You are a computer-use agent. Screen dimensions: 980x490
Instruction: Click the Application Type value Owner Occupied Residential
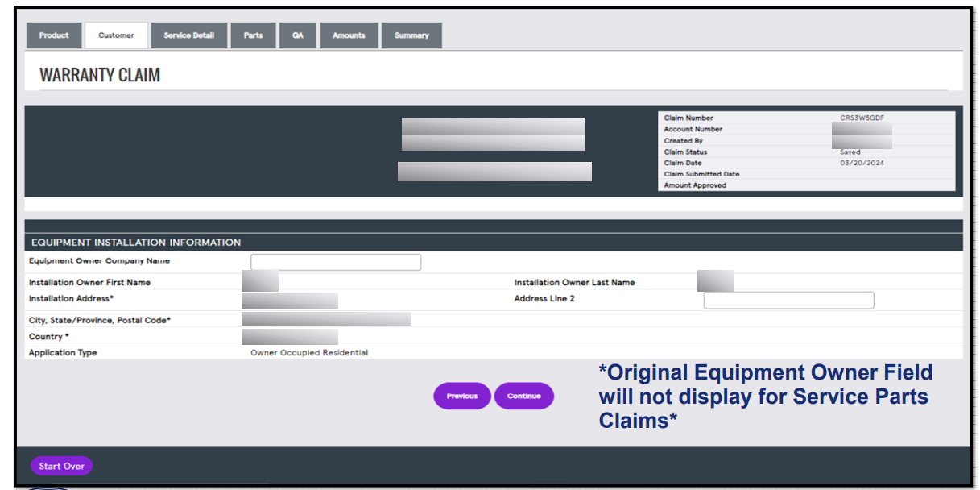coord(311,352)
